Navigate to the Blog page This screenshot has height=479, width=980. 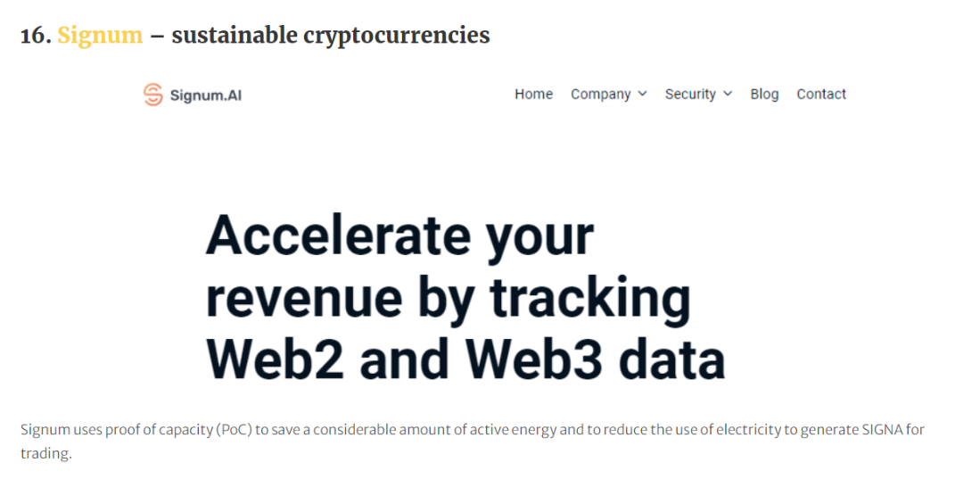point(764,95)
